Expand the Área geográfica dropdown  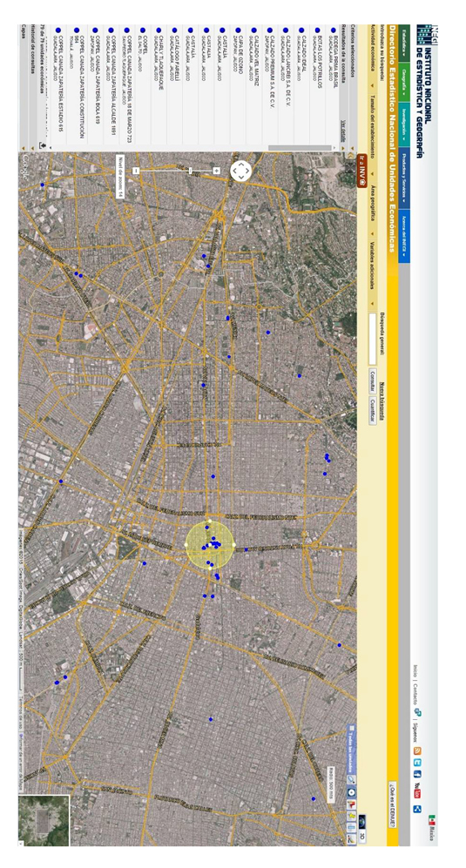pos(372,211)
